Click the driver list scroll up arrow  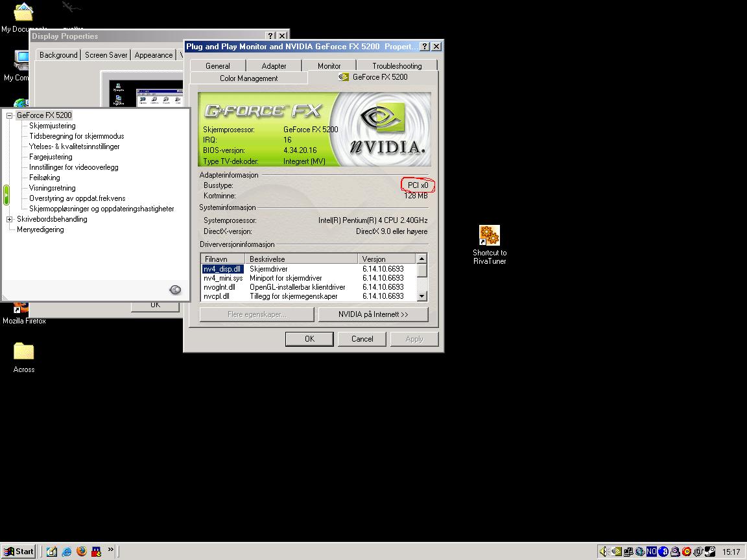click(x=421, y=259)
